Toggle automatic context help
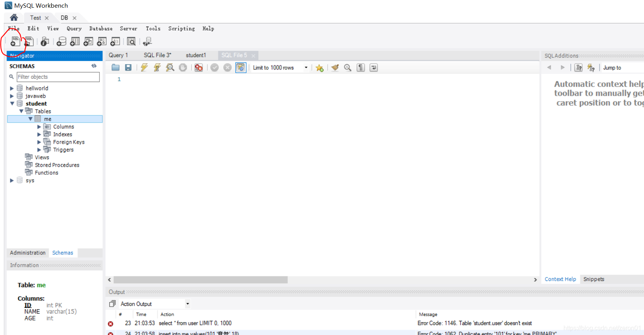The image size is (644, 335). [591, 67]
